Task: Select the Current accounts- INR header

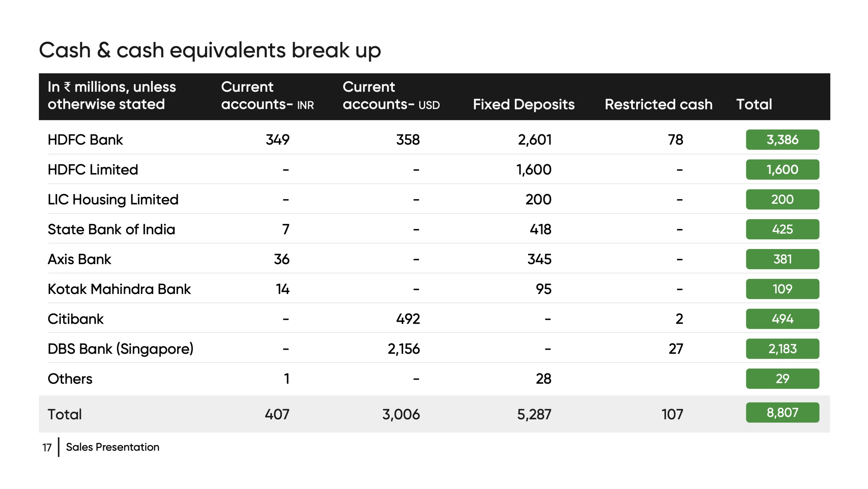Action: (267, 96)
